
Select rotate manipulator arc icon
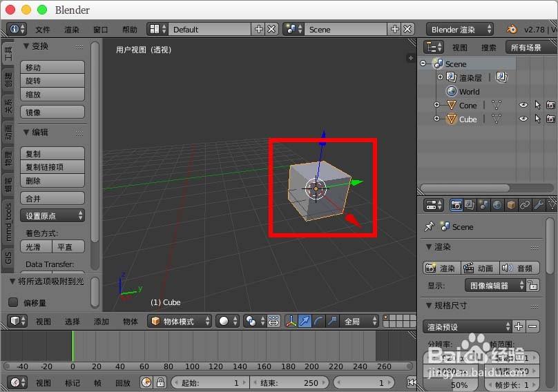coord(318,321)
